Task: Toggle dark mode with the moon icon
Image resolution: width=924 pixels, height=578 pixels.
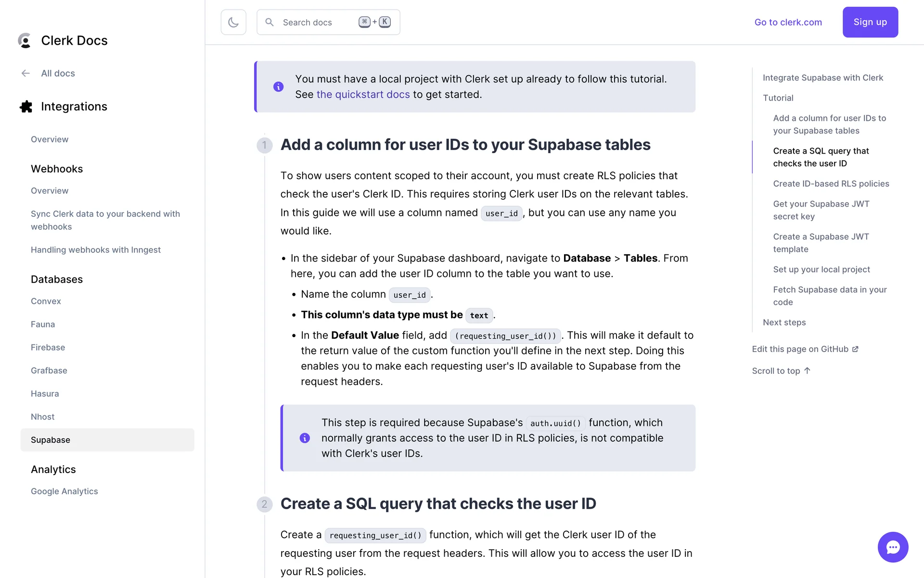Action: pos(233,22)
